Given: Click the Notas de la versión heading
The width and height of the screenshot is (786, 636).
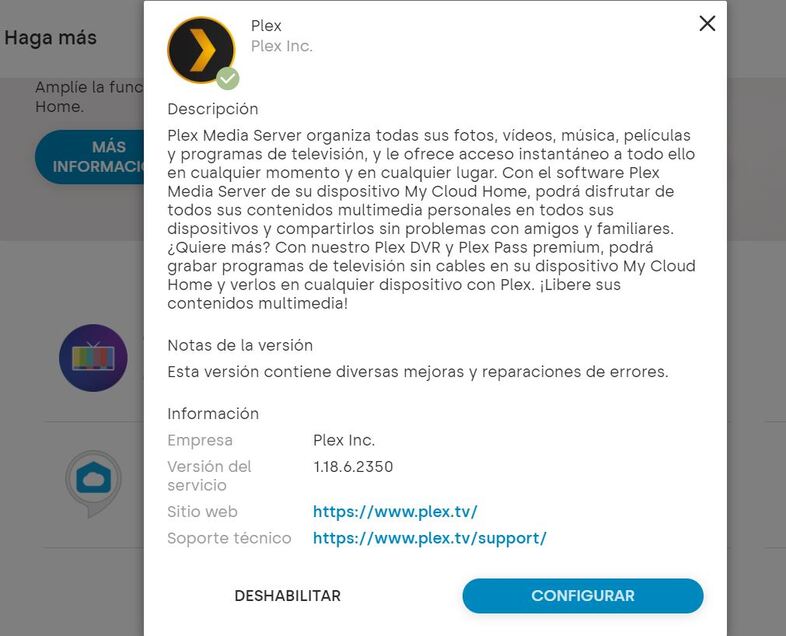Looking at the screenshot, I should coord(240,345).
